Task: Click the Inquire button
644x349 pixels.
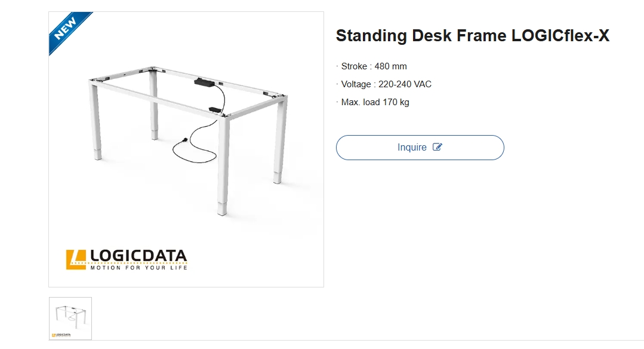Action: tap(420, 148)
